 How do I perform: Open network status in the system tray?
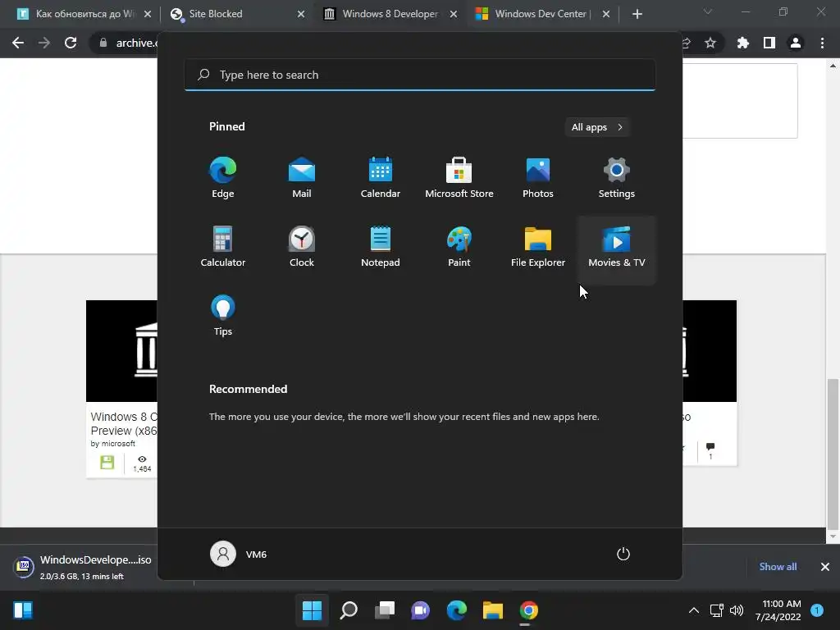click(716, 610)
